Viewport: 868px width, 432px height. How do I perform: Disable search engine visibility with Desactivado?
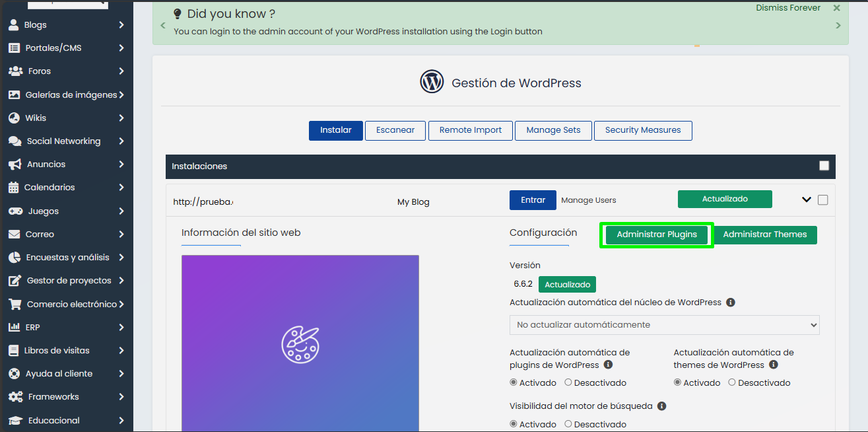tap(568, 424)
